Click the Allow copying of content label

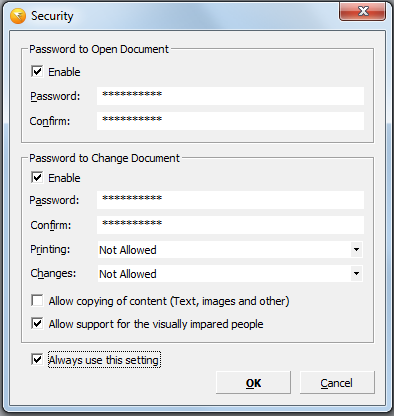point(169,301)
